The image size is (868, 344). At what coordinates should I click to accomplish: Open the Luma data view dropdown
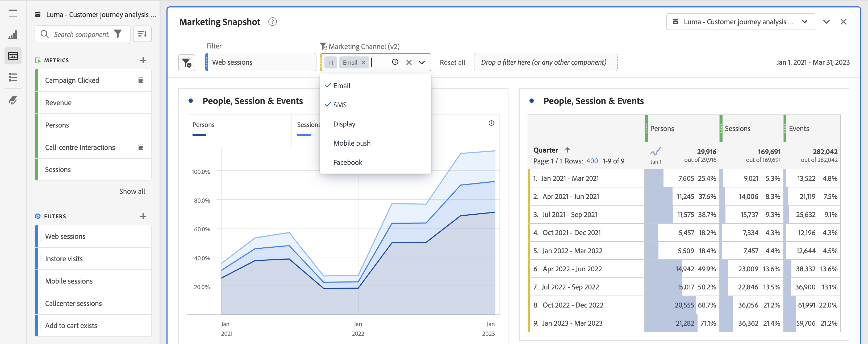pos(740,22)
